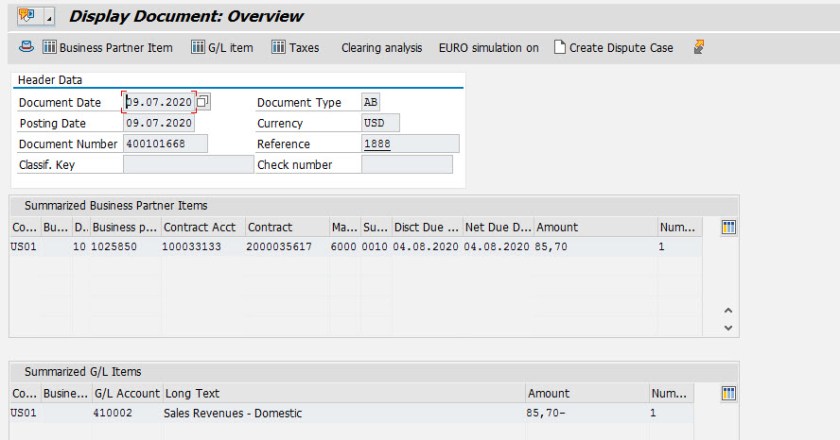The height and width of the screenshot is (440, 840).
Task: Open G/L item view
Action: pyautogui.click(x=222, y=48)
